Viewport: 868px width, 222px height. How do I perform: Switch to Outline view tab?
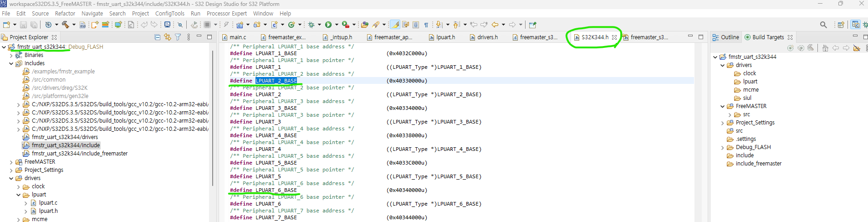[x=725, y=37]
